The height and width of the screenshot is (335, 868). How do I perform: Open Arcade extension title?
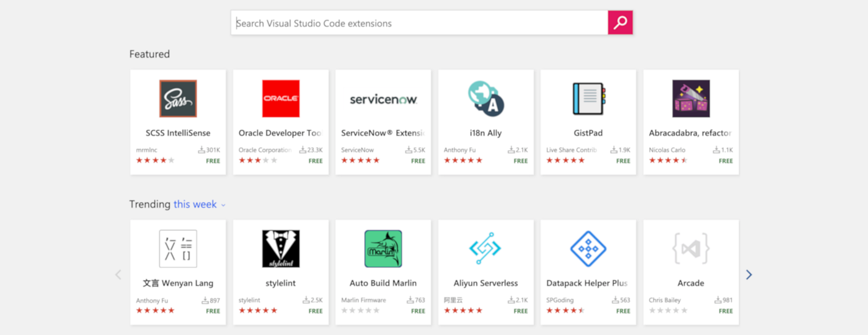click(691, 283)
